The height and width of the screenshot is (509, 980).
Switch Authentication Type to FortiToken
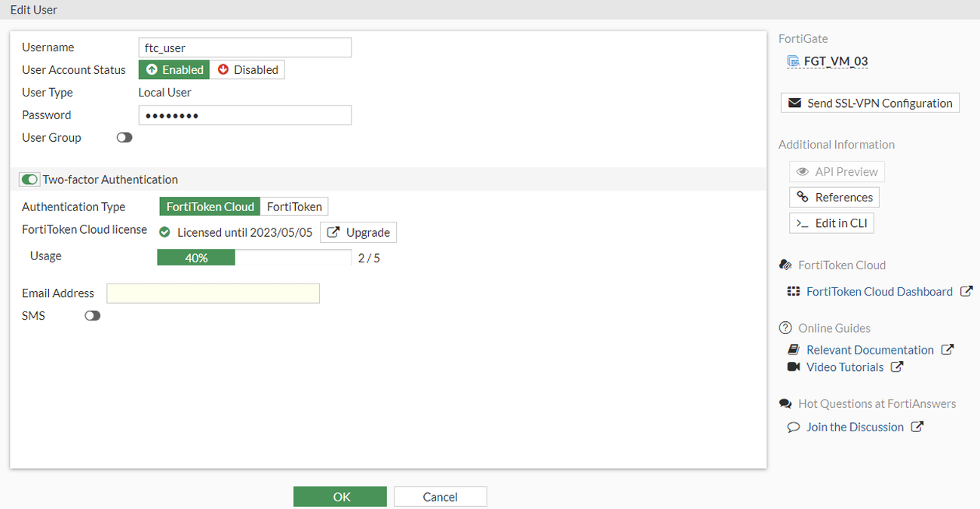click(x=295, y=206)
